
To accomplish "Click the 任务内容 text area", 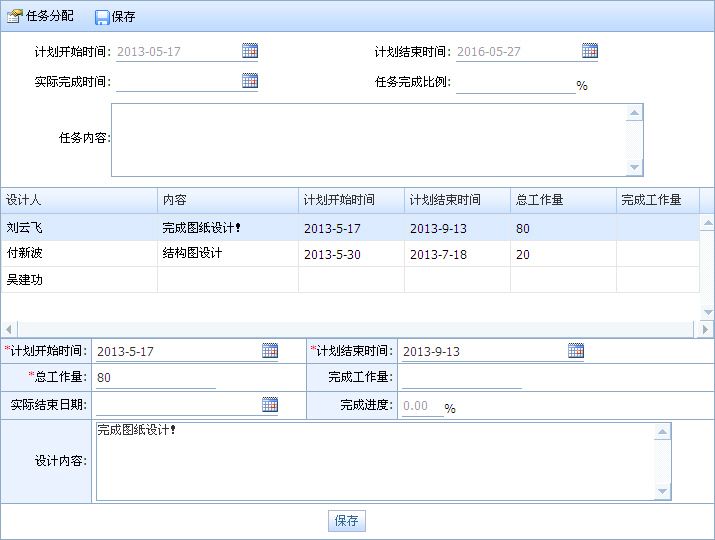I will click(x=368, y=139).
